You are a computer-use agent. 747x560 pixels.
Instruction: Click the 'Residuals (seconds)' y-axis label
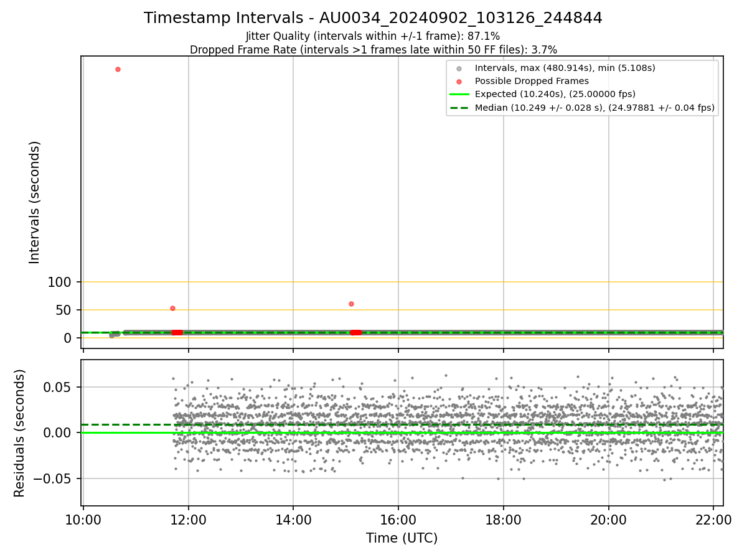click(x=20, y=433)
